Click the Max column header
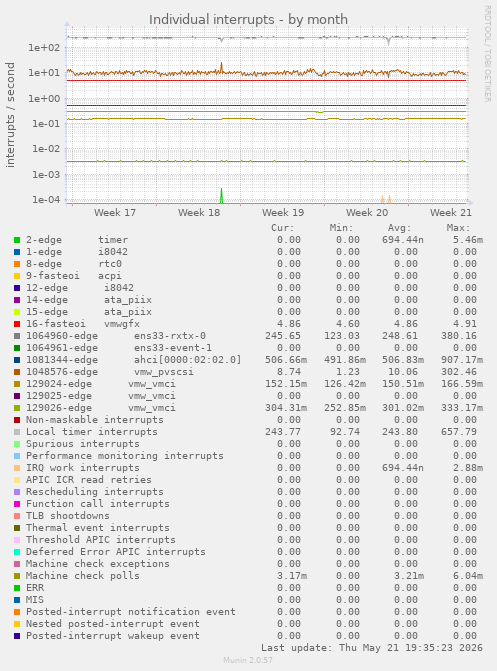The height and width of the screenshot is (671, 497). click(458, 228)
